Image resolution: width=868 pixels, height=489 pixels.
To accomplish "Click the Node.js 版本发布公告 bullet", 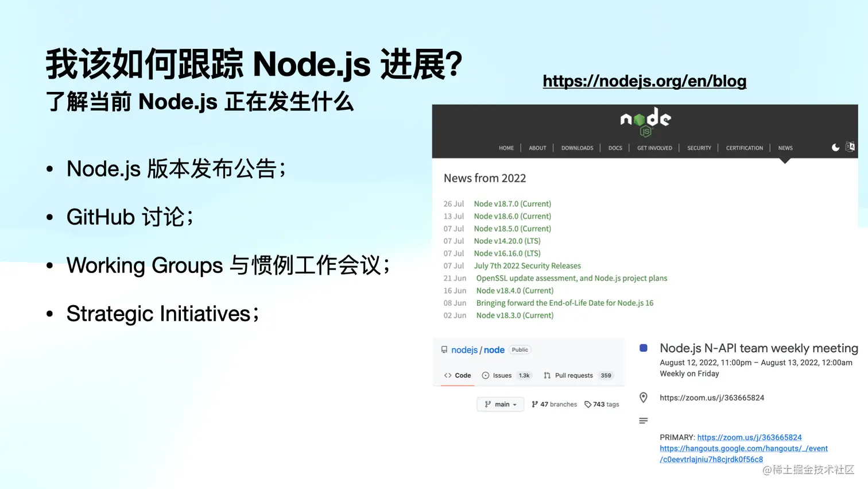I will pyautogui.click(x=176, y=169).
